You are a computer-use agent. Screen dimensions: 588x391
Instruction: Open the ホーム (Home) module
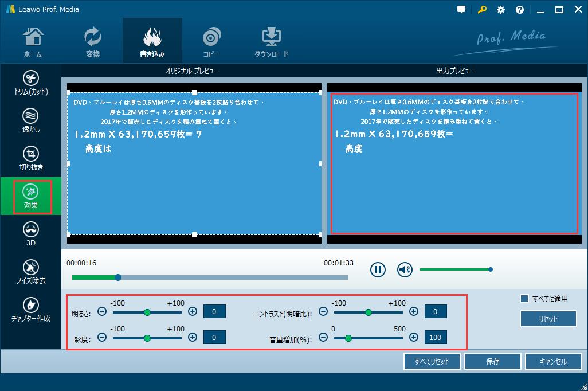pos(33,40)
